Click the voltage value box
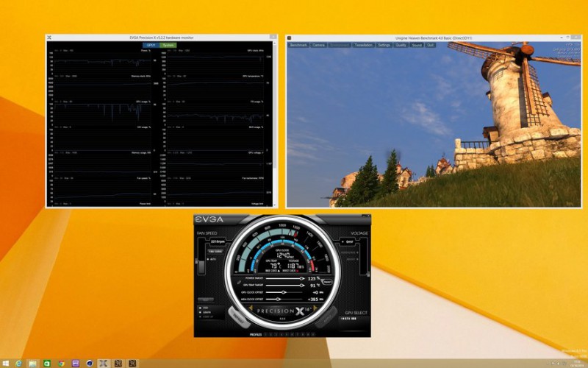 [x=348, y=242]
